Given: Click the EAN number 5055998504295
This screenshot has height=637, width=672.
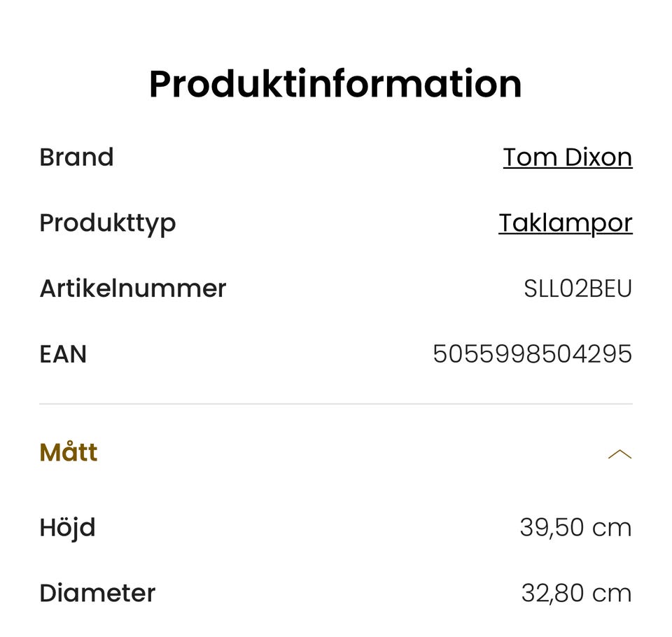Looking at the screenshot, I should 532,354.
